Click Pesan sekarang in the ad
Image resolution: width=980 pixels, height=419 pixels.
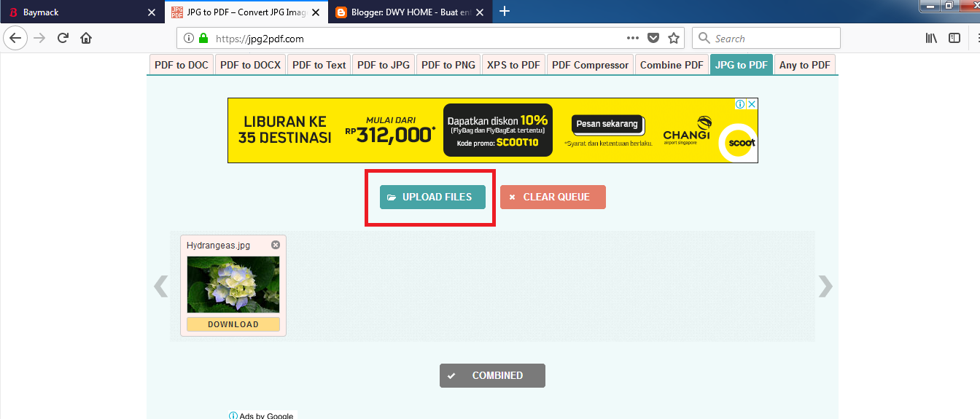(607, 124)
